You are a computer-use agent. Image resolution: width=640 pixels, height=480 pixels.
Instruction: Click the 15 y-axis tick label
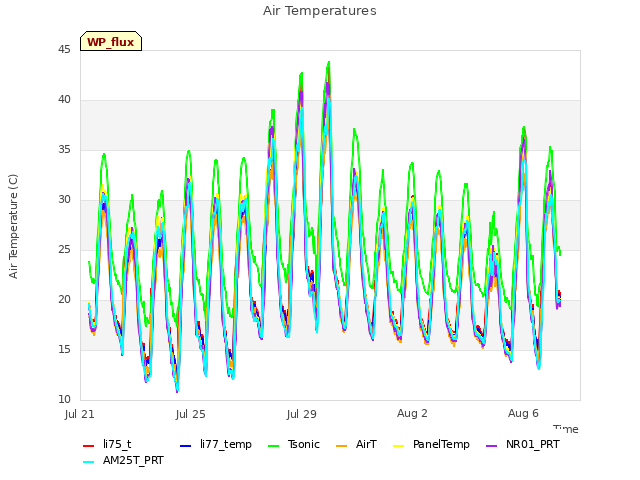point(64,350)
